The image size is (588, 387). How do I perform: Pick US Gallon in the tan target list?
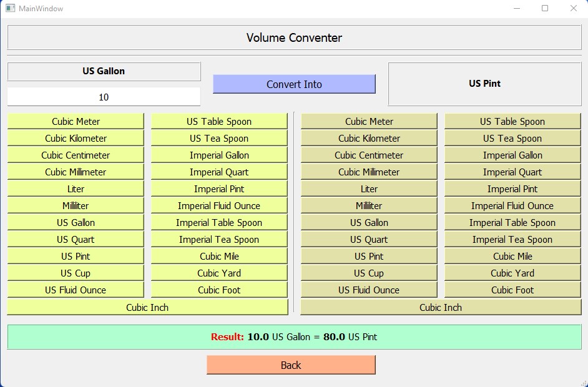point(369,223)
